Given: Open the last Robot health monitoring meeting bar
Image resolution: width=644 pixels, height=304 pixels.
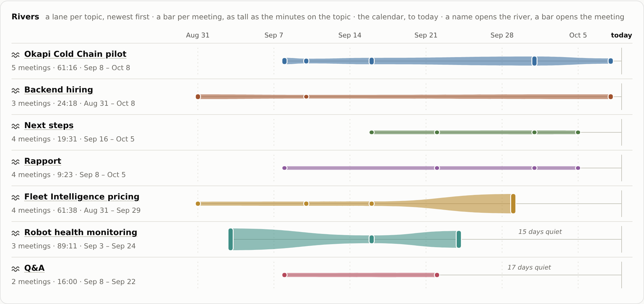Looking at the screenshot, I should pyautogui.click(x=459, y=239).
